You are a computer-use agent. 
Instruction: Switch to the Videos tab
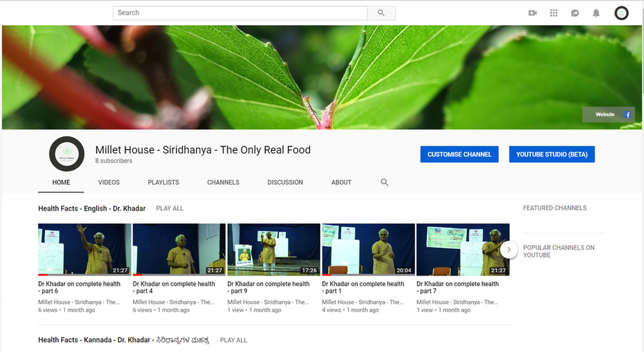pyautogui.click(x=109, y=182)
